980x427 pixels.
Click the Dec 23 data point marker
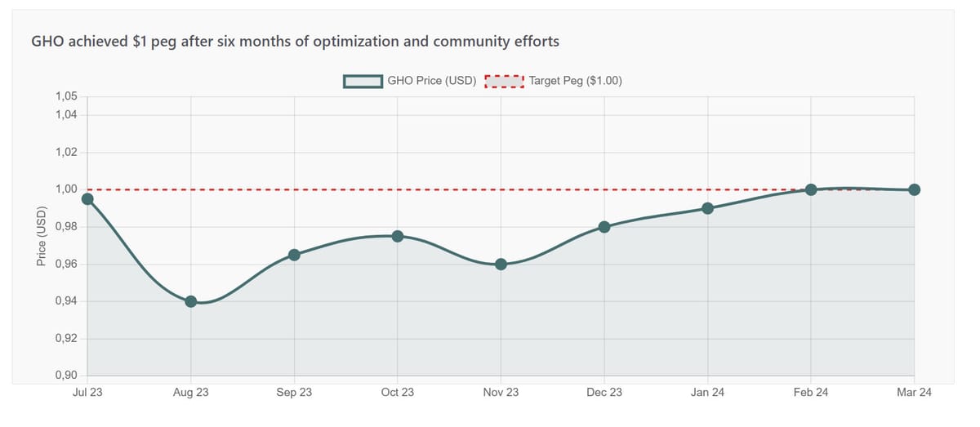(x=604, y=227)
